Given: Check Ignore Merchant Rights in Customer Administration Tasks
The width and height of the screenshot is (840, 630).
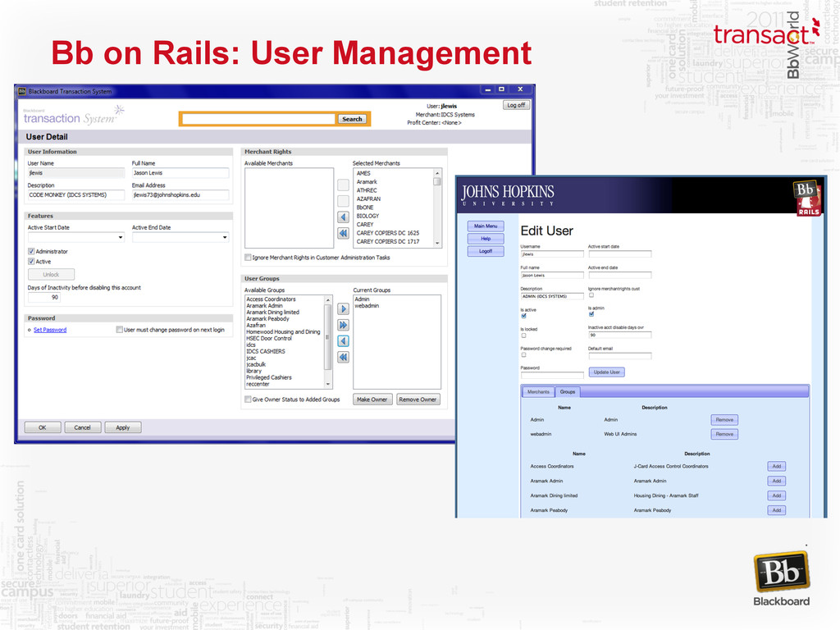Looking at the screenshot, I should (x=248, y=258).
